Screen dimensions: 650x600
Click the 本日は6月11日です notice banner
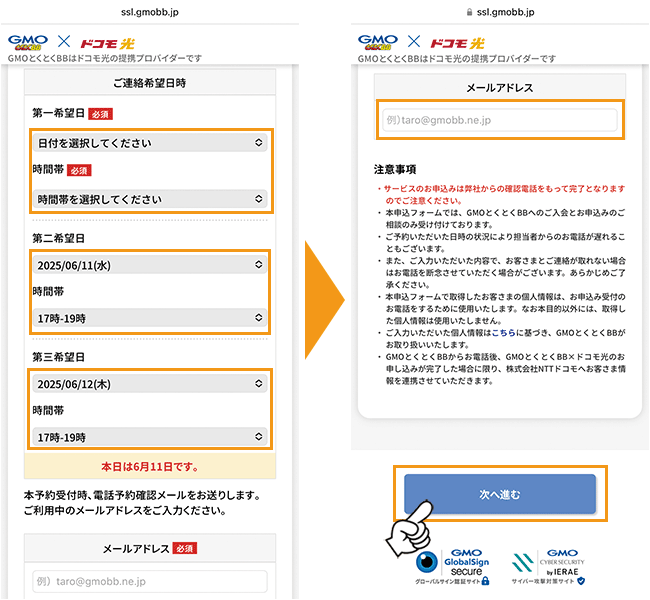[149, 467]
